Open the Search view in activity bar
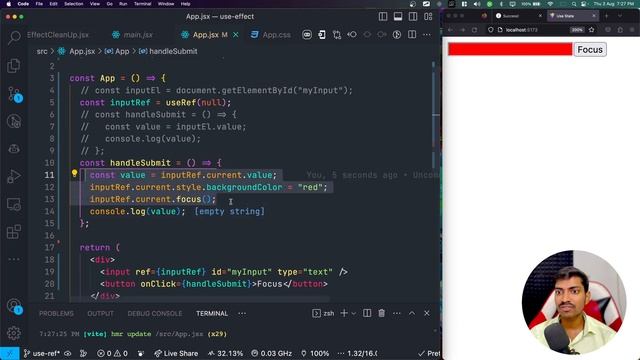 point(14,38)
